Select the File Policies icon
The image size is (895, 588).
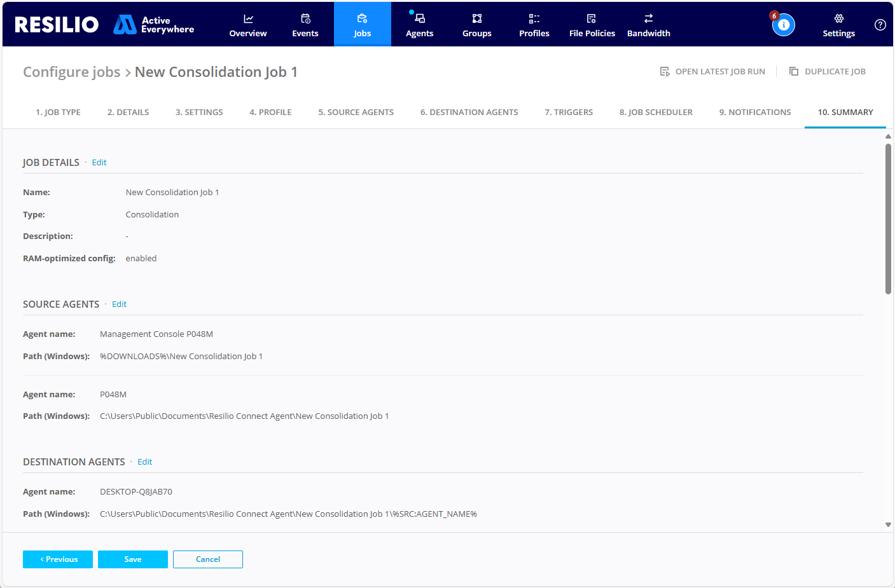click(592, 24)
